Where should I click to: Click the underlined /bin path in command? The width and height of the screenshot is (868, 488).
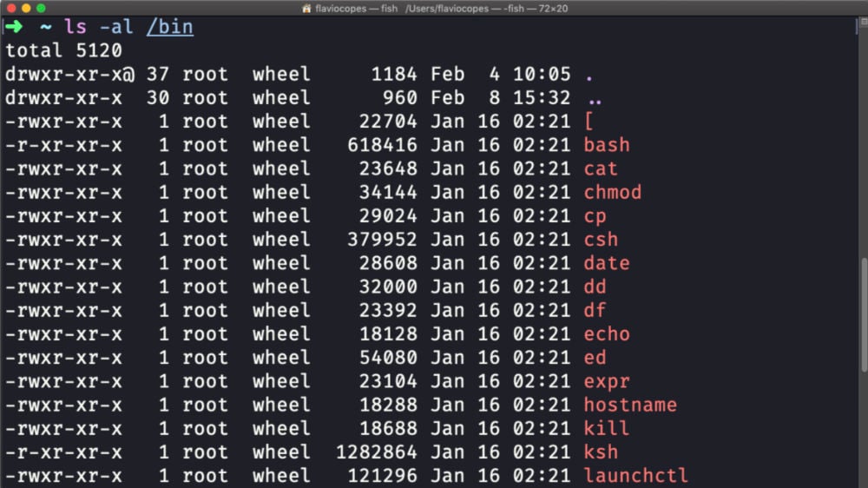tap(170, 27)
